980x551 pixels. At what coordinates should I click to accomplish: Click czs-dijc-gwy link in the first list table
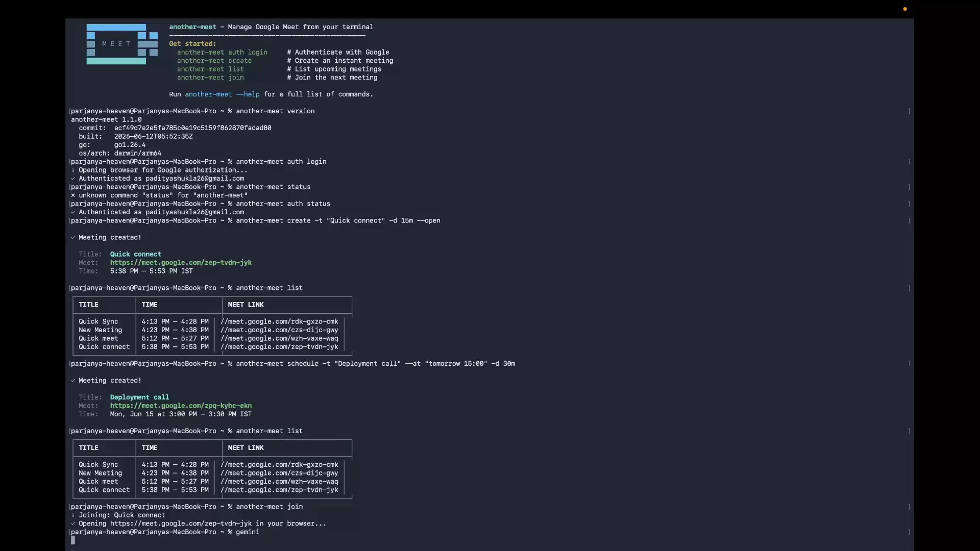(279, 330)
